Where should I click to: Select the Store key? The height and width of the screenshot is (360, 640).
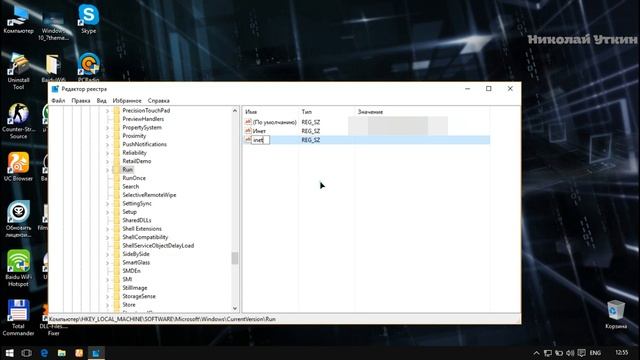click(x=129, y=305)
